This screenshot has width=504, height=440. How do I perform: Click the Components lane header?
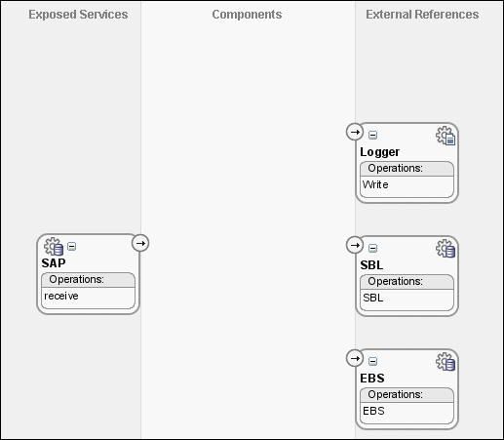tap(247, 15)
